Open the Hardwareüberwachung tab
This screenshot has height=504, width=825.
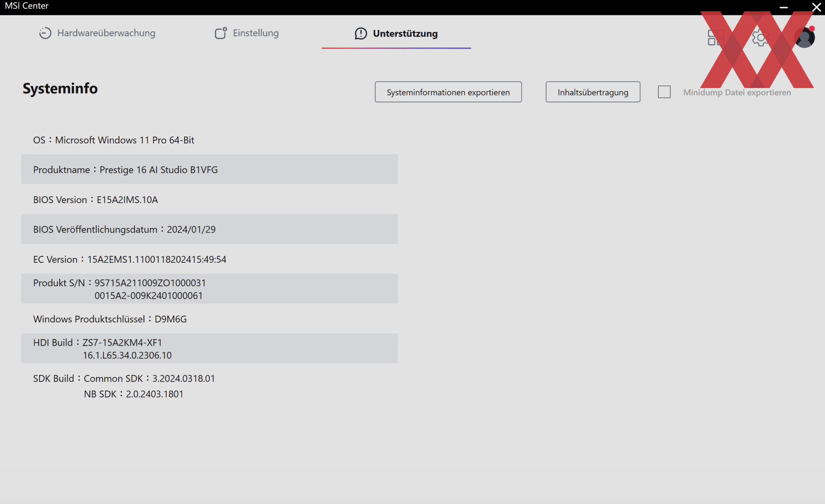[97, 33]
